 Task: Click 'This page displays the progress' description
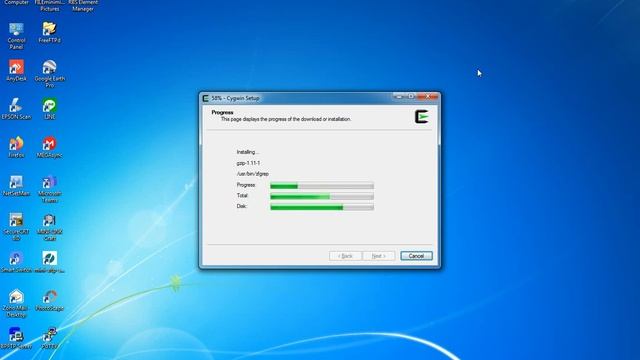pos(286,119)
